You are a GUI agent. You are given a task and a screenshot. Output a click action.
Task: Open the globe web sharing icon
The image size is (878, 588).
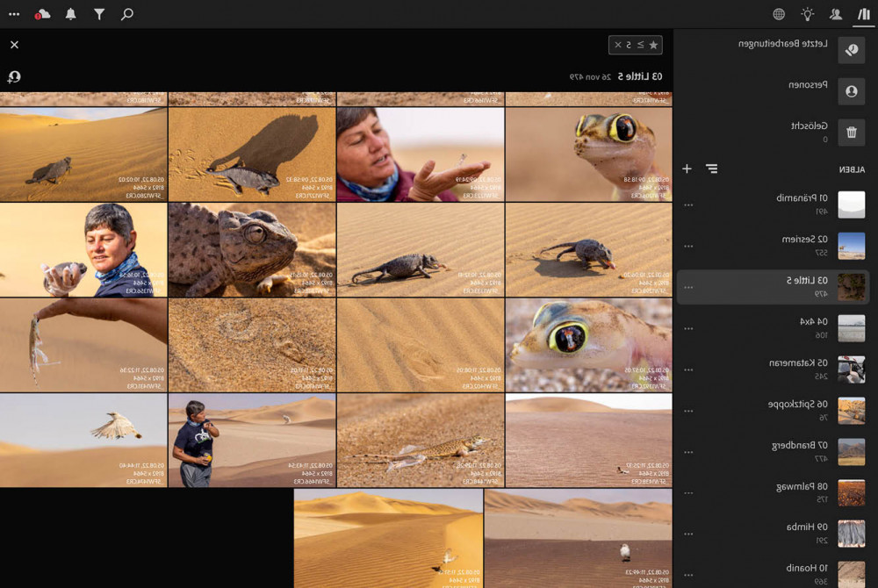(779, 14)
